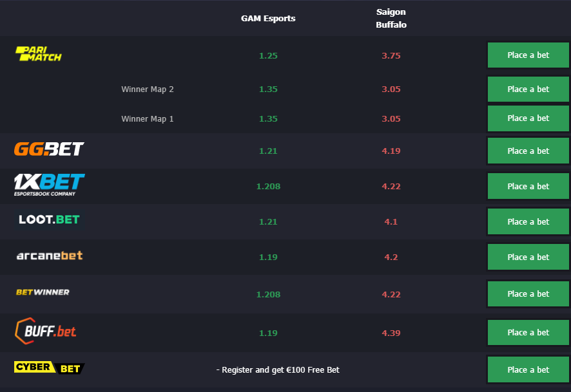
Task: Open the arcanebet bookmaker logo
Action: click(x=50, y=256)
